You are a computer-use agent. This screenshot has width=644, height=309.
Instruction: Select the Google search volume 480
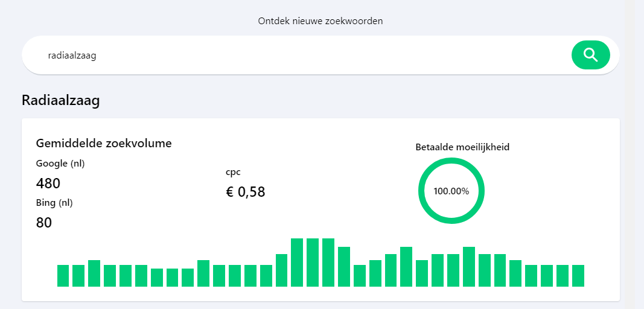pyautogui.click(x=48, y=183)
